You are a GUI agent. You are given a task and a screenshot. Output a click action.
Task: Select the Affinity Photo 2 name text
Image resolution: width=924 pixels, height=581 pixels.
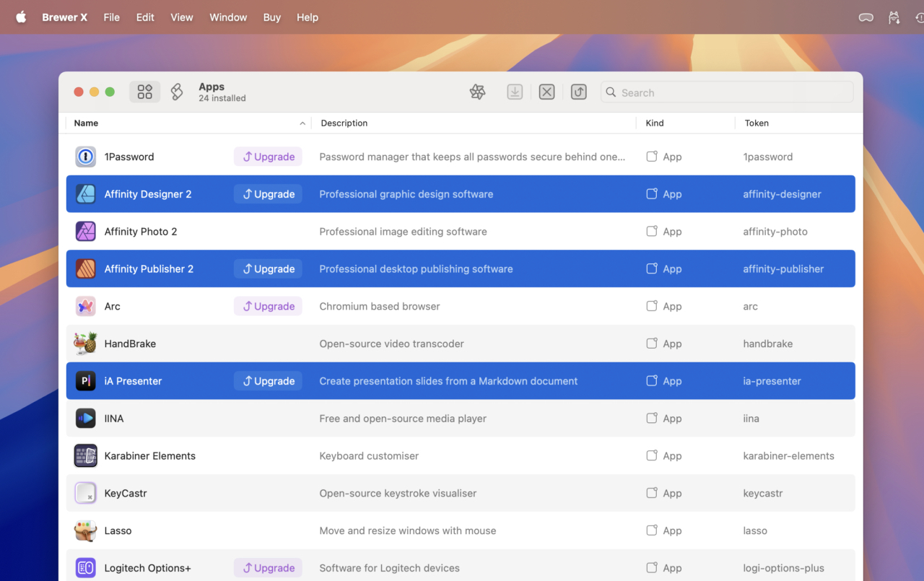tap(141, 232)
